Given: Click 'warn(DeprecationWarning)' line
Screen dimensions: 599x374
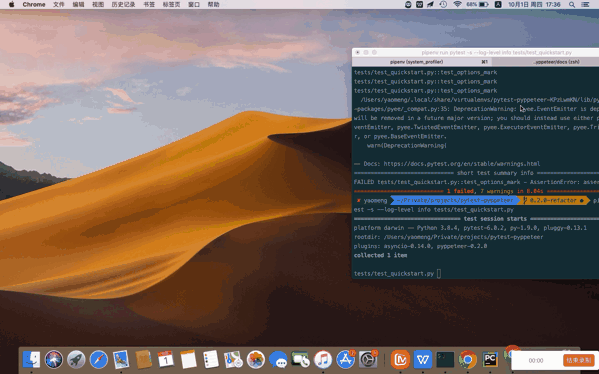Looking at the screenshot, I should tap(406, 145).
